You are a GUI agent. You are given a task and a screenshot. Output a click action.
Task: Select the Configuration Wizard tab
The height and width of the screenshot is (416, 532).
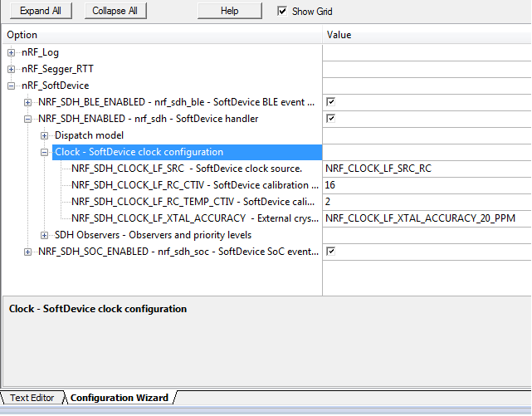[120, 398]
